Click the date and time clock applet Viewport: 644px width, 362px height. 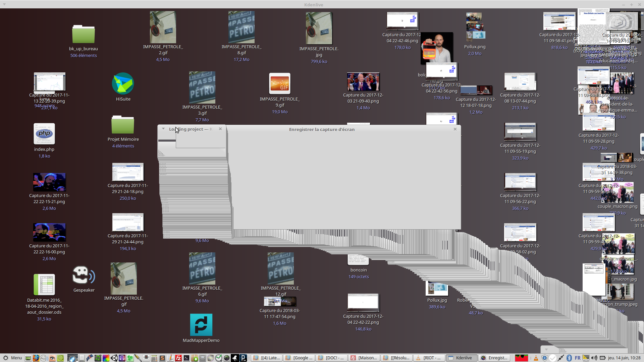[624, 358]
